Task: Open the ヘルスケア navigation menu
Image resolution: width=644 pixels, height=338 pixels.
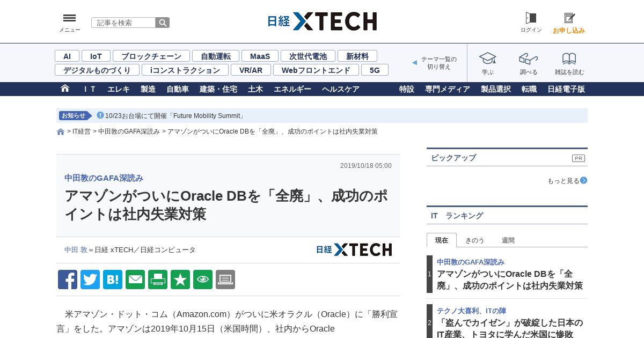Action: [x=341, y=89]
